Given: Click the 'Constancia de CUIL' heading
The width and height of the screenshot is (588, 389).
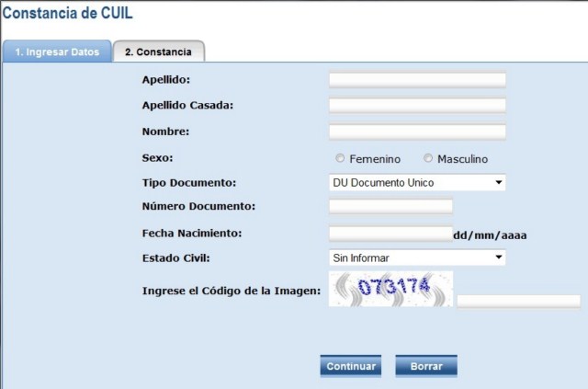Looking at the screenshot, I should (x=67, y=13).
